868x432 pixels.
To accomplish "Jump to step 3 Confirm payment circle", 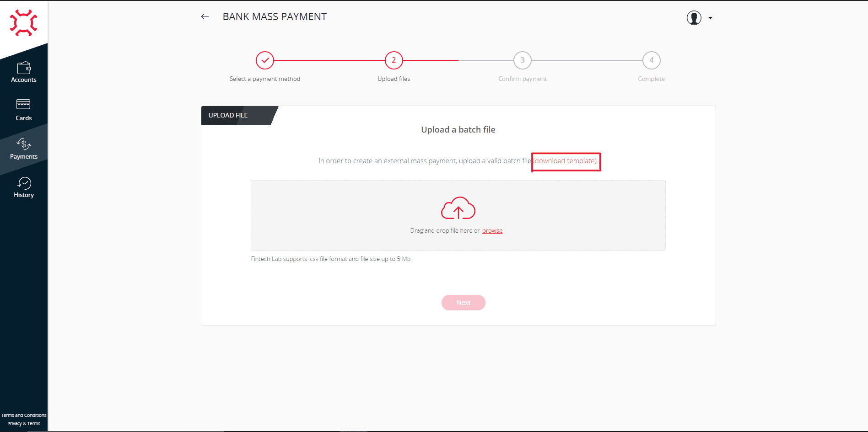I will [523, 60].
